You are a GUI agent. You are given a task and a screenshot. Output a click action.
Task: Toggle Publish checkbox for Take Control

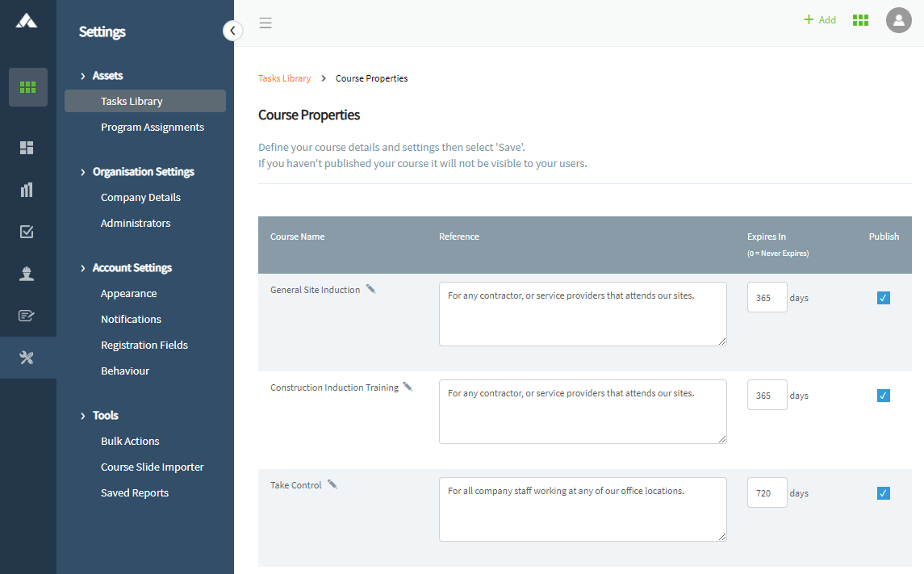pos(884,493)
